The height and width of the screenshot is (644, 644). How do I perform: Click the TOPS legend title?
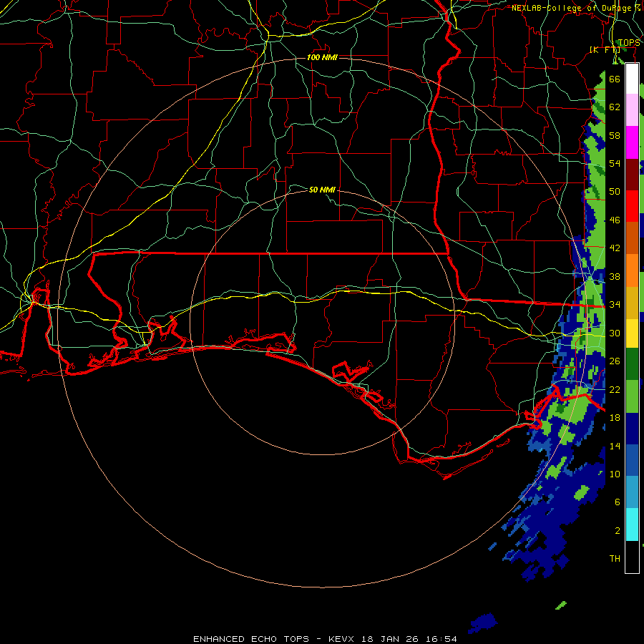(x=629, y=43)
